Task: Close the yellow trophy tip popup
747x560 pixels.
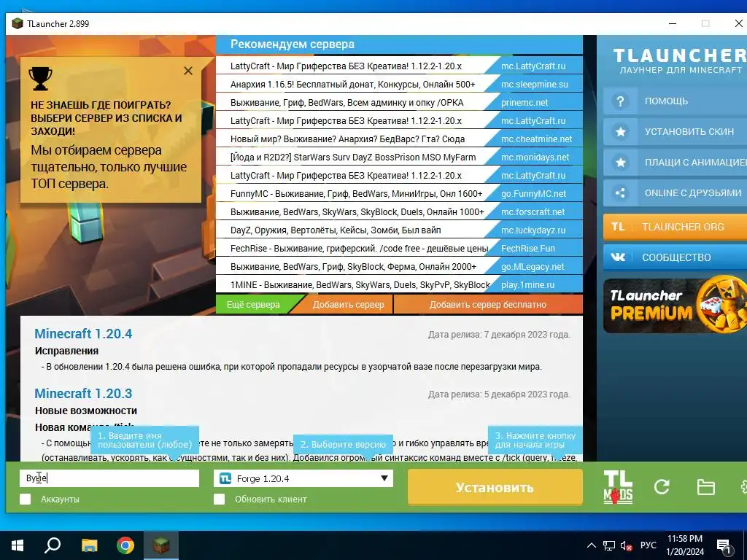Action: (188, 71)
